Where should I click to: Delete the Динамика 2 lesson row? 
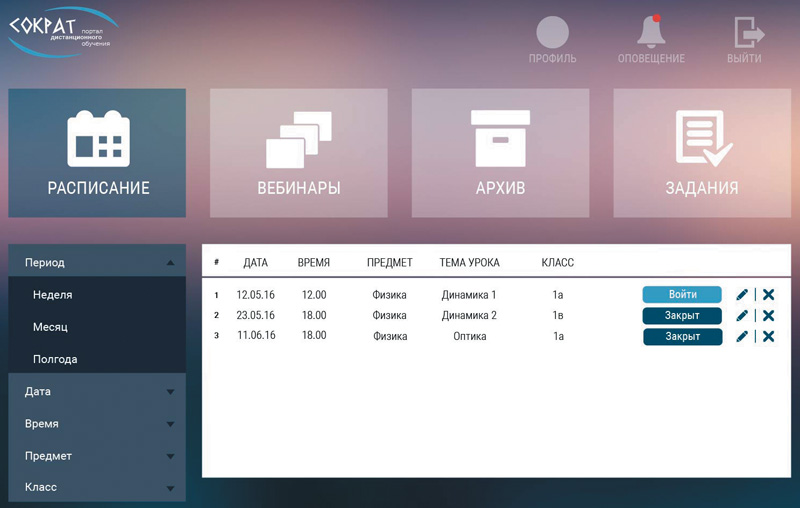point(768,316)
